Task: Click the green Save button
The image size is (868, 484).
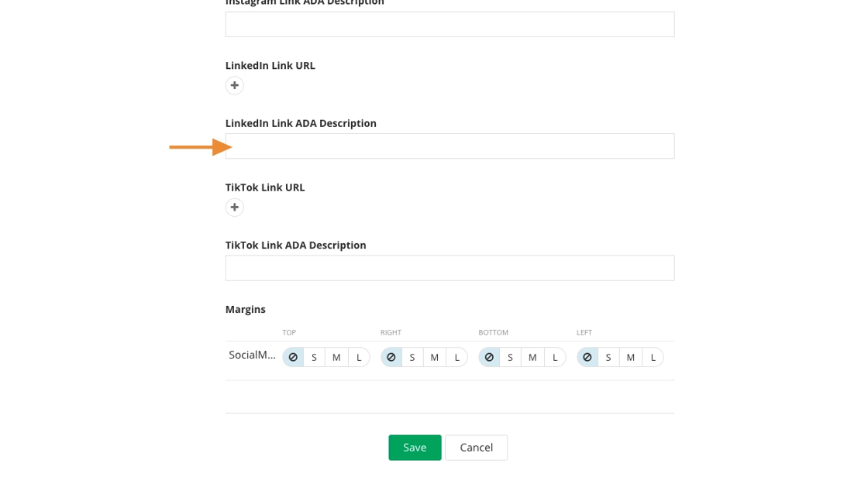Action: click(x=415, y=448)
